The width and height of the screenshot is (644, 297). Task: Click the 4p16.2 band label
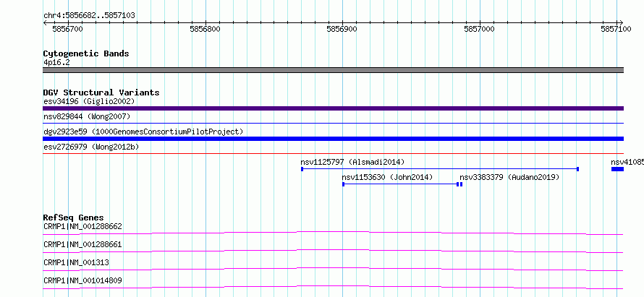click(56, 63)
